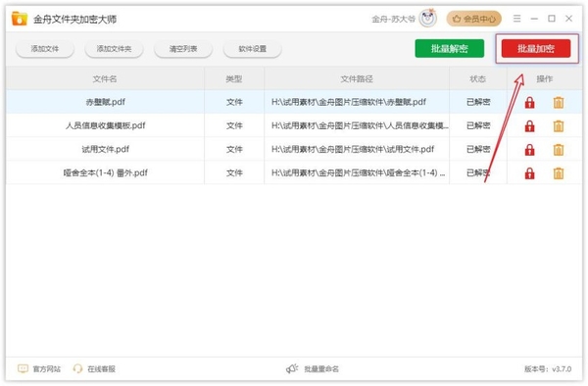Delete 赤壁赋.pdf using its trash icon
Viewport: 588px width, 386px height.
(x=559, y=102)
